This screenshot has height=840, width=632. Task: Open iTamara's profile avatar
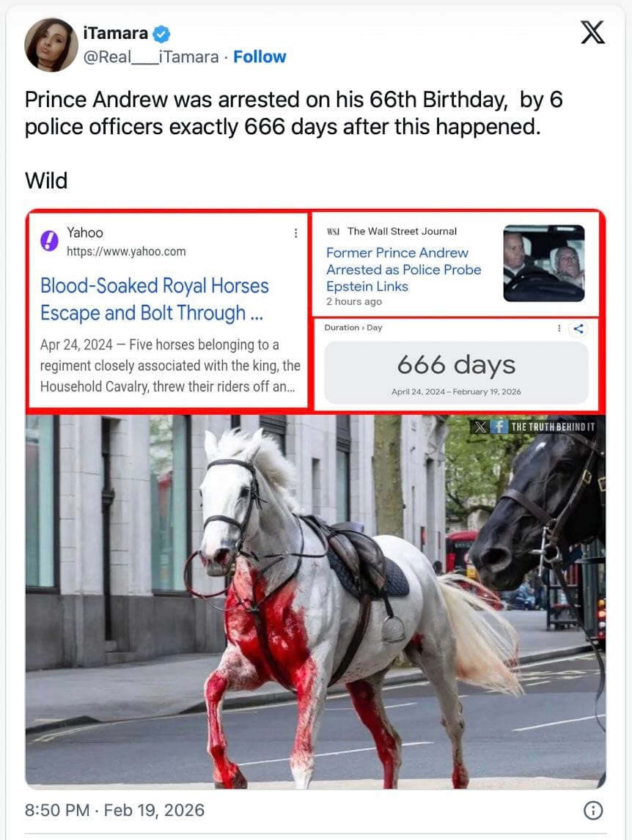click(x=51, y=45)
